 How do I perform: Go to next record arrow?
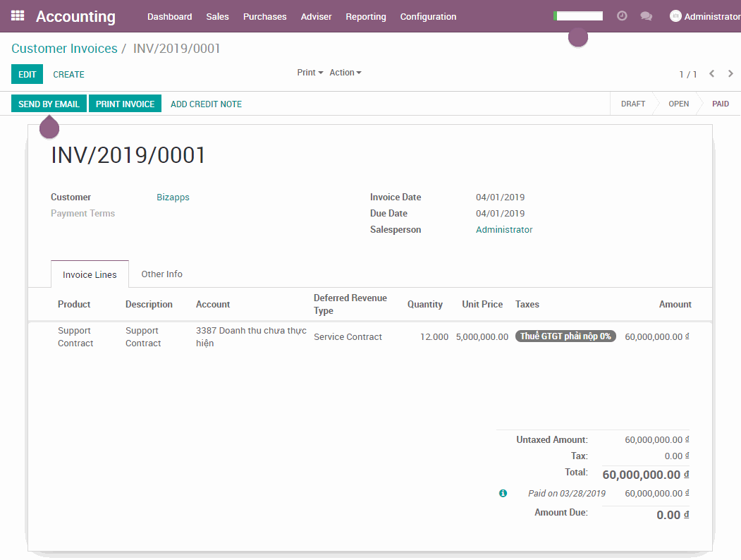point(730,74)
